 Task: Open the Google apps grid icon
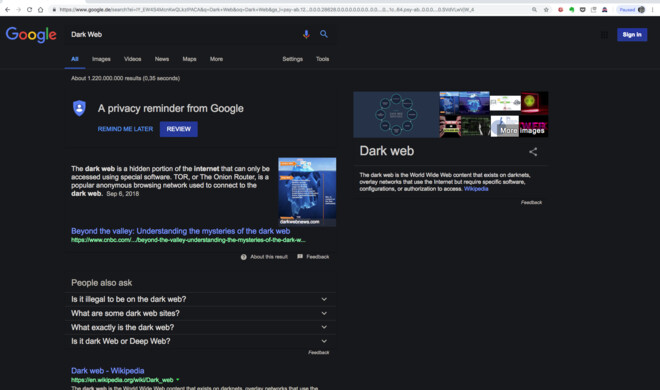pyautogui.click(x=604, y=34)
